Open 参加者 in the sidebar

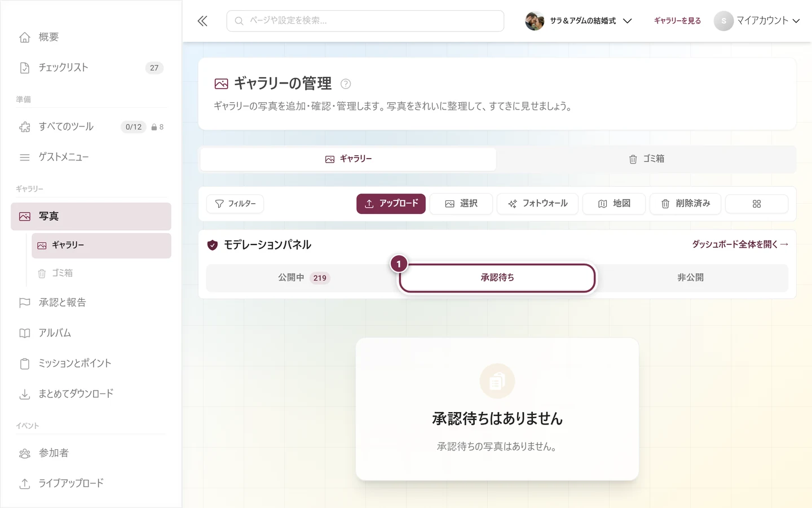pyautogui.click(x=91, y=453)
